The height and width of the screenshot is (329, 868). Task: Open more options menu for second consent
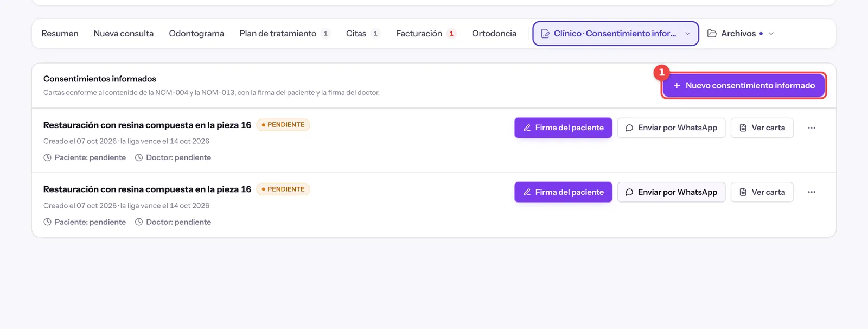coord(812,192)
